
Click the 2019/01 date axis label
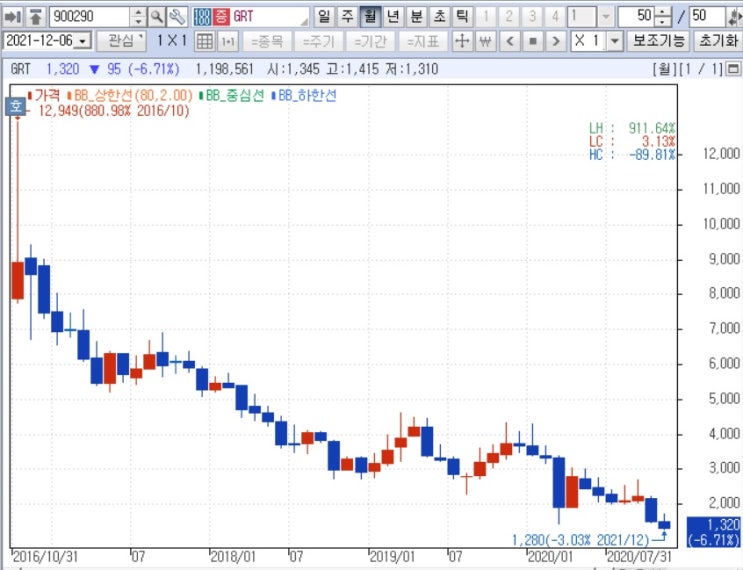[392, 556]
